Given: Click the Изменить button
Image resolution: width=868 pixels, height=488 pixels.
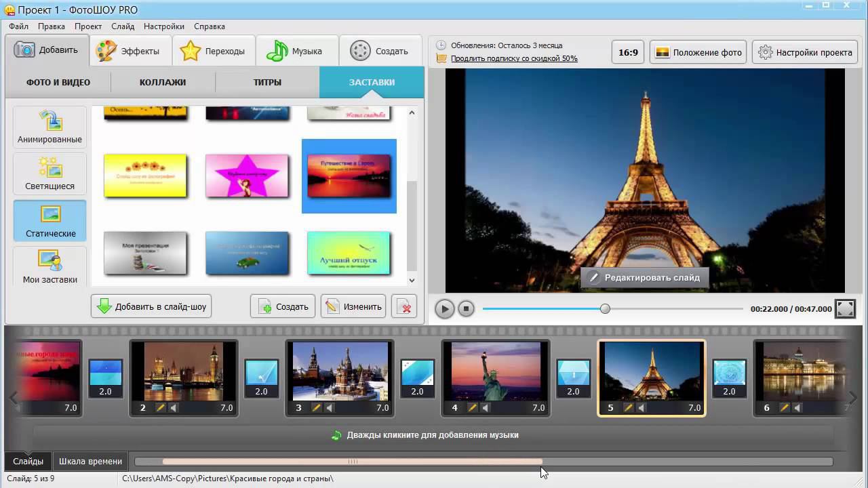Looking at the screenshot, I should pyautogui.click(x=353, y=306).
